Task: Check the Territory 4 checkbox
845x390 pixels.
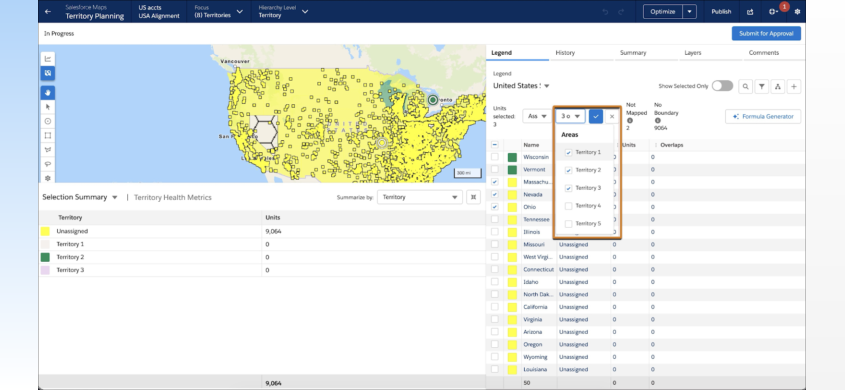Action: coord(568,206)
